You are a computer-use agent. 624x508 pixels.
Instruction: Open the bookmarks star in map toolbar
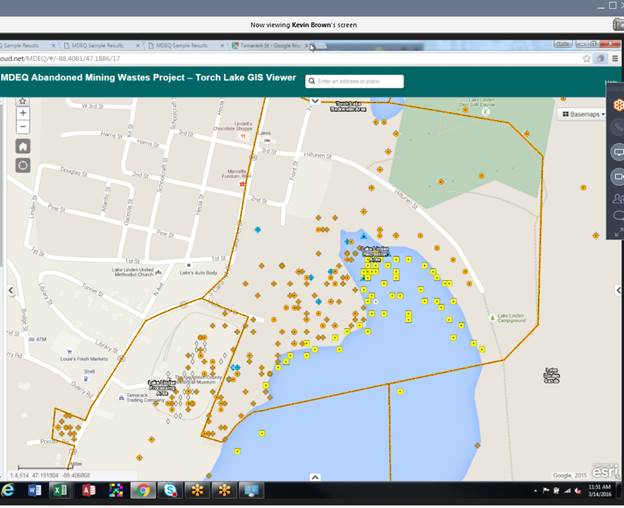[23, 101]
